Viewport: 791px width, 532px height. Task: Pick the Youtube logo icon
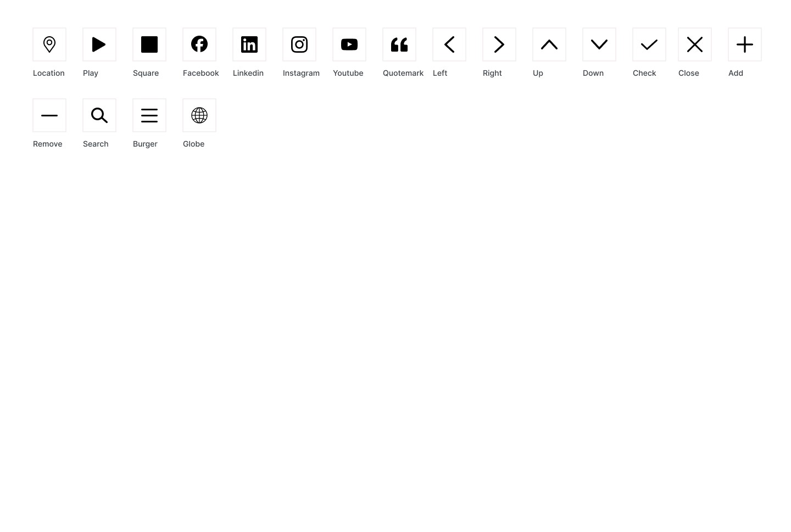coord(349,44)
